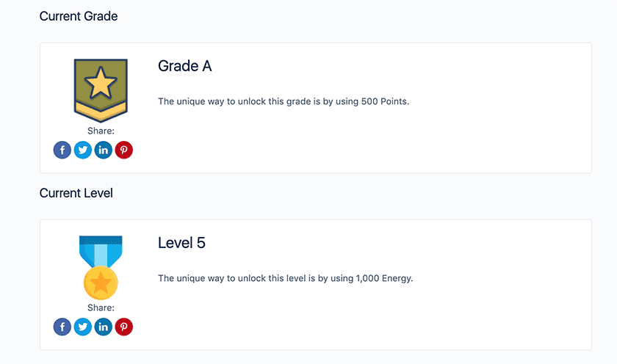
Task: Click the Current Level heading
Action: click(x=76, y=194)
